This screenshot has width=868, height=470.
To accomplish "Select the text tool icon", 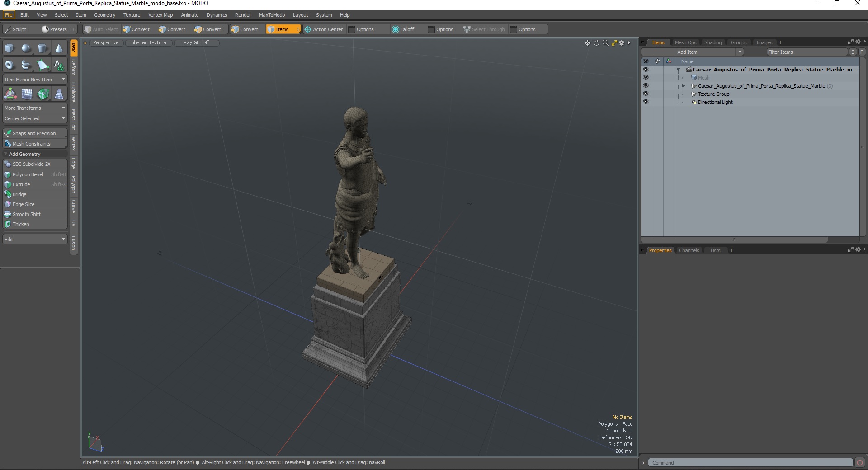I will pyautogui.click(x=59, y=65).
